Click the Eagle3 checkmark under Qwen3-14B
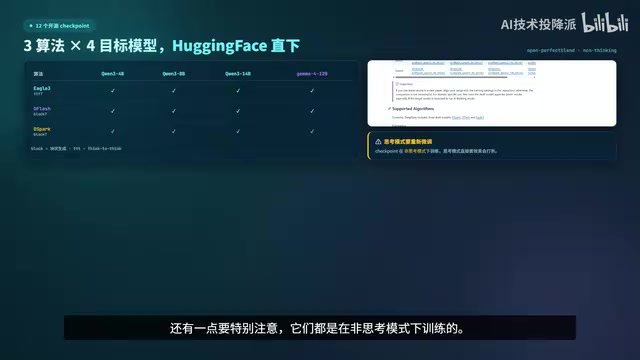Viewport: 640px width, 360px height. click(238, 91)
